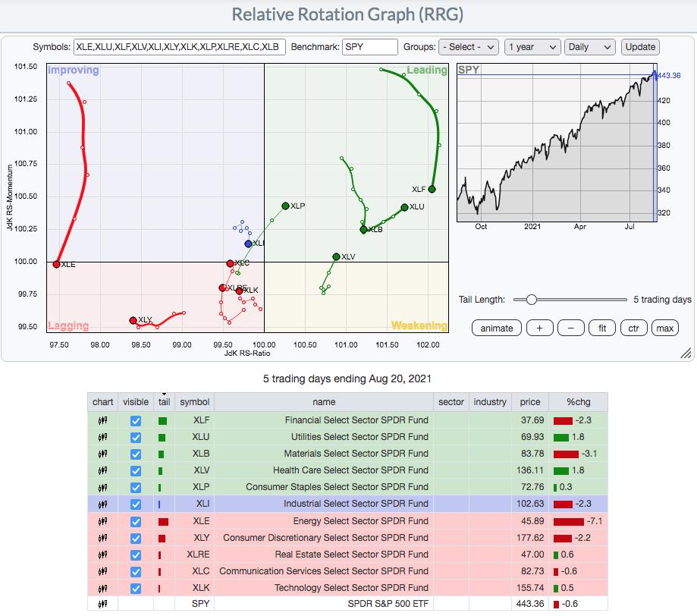Sort by the tail column header
This screenshot has width=697, height=616.
(x=164, y=402)
